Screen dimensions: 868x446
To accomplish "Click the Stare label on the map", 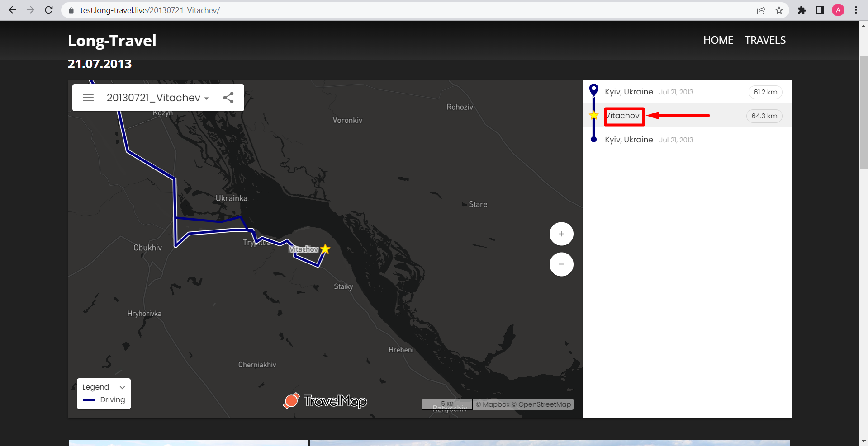I will click(x=478, y=204).
